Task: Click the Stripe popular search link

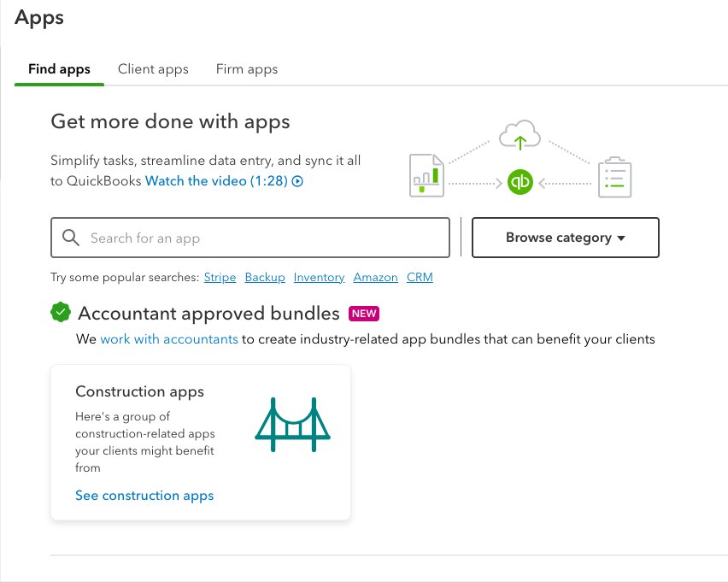Action: click(220, 277)
